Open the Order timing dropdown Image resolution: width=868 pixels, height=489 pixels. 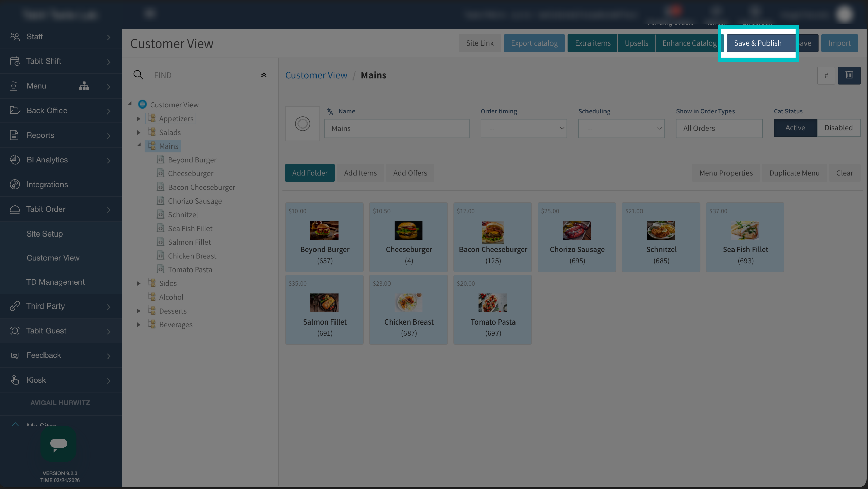coord(523,128)
